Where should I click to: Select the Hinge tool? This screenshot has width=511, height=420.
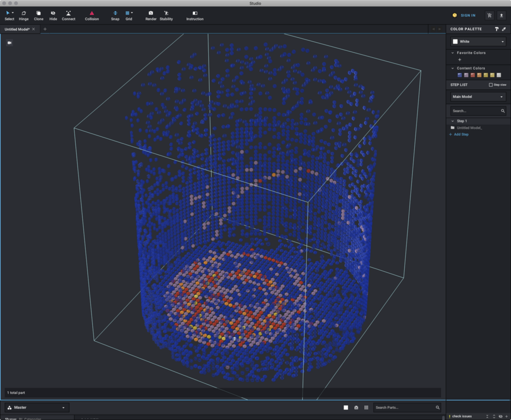(x=24, y=15)
